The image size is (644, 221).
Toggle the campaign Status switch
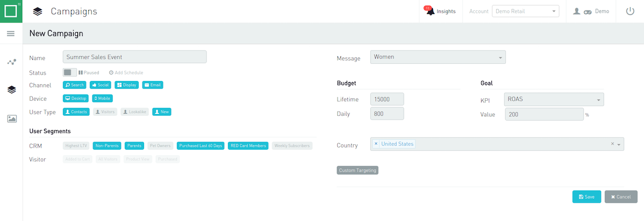click(x=70, y=72)
